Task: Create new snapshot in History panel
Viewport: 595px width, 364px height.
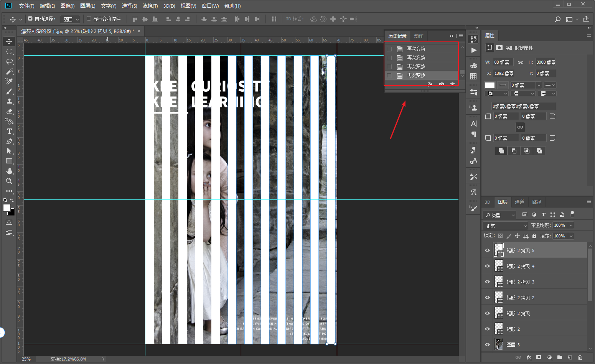Action: [442, 84]
